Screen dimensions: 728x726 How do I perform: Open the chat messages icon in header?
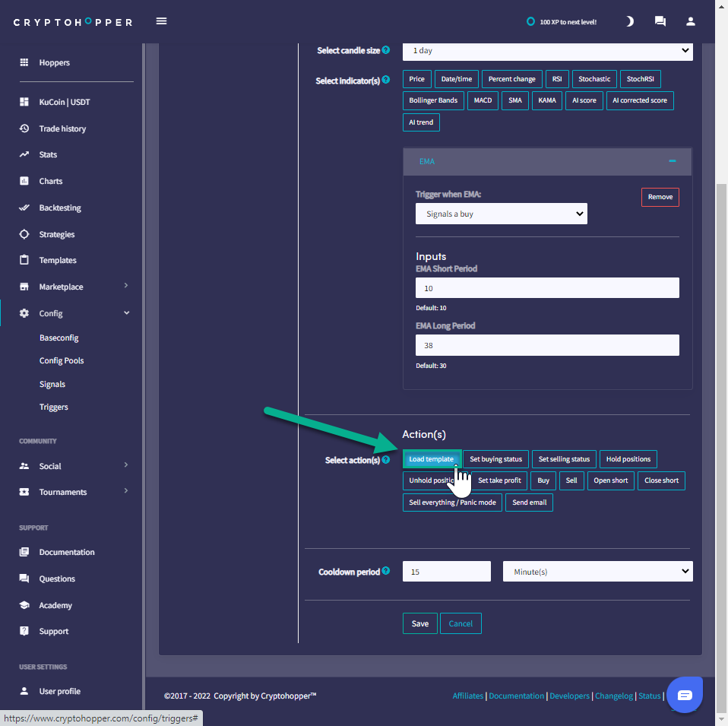[x=660, y=21]
